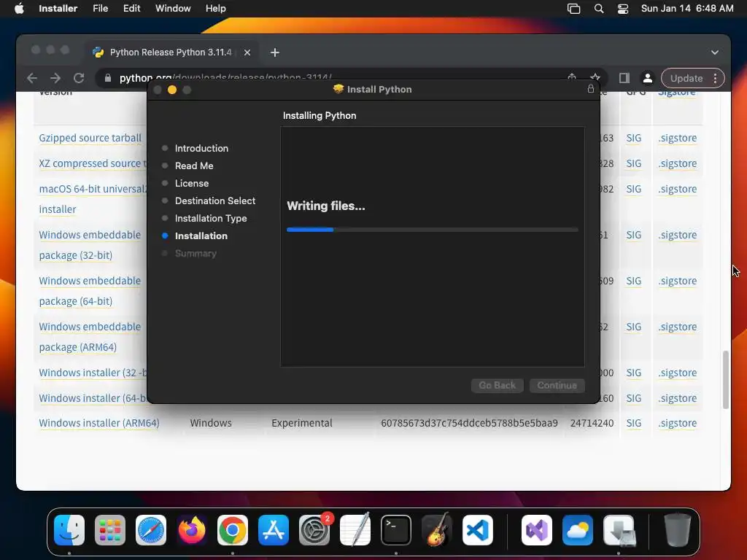The image size is (747, 560).
Task: Open Gzipped source tarball link
Action: point(90,138)
